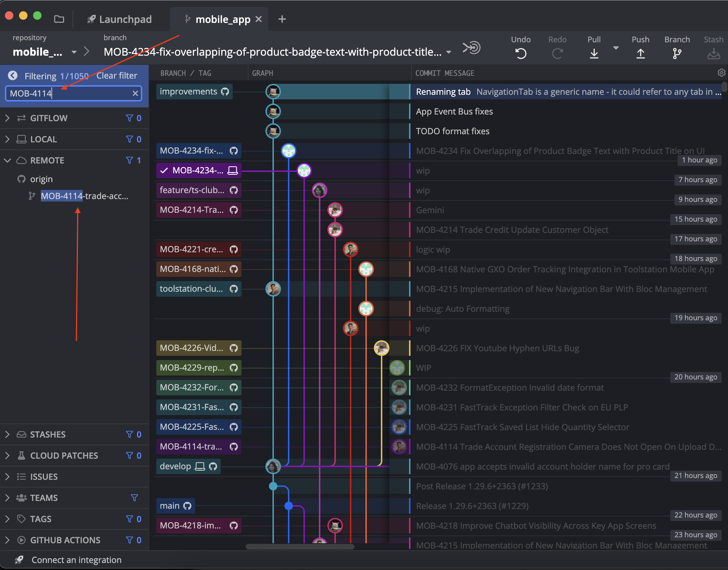Open the commit graph settings gear
Image resolution: width=728 pixels, height=570 pixels.
[x=721, y=73]
